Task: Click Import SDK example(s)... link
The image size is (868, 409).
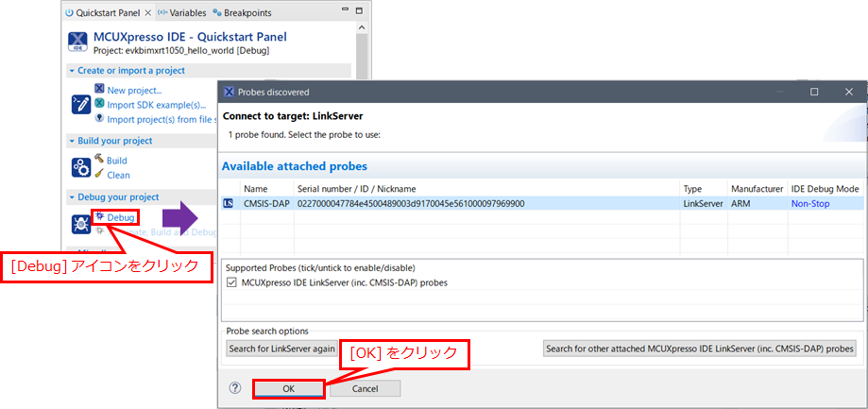Action: [x=157, y=105]
